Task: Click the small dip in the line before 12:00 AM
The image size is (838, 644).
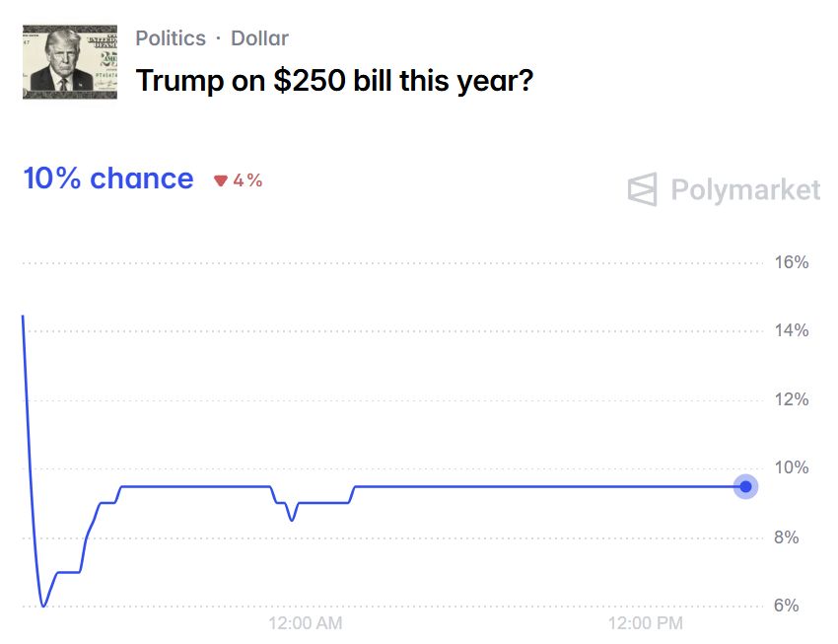Action: [x=291, y=519]
